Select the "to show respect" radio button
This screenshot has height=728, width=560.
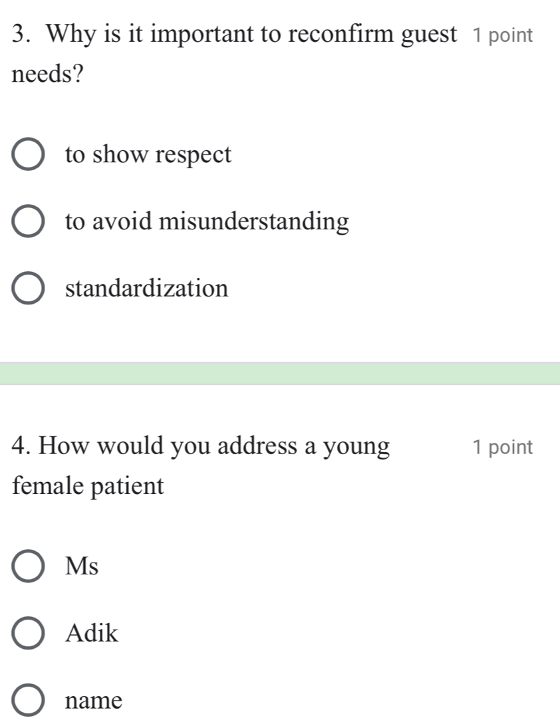tap(27, 156)
